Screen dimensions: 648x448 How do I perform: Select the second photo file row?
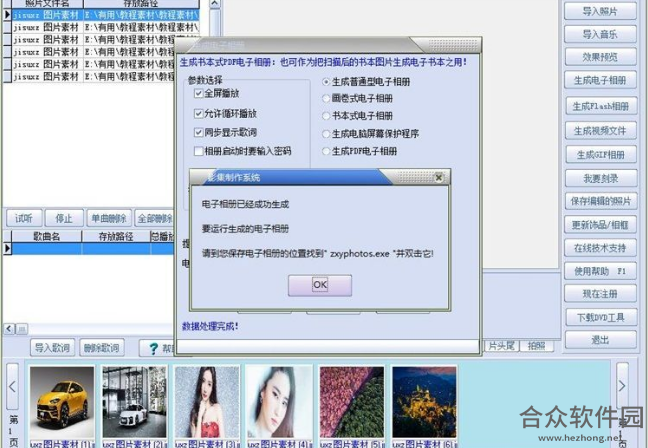coord(105,27)
